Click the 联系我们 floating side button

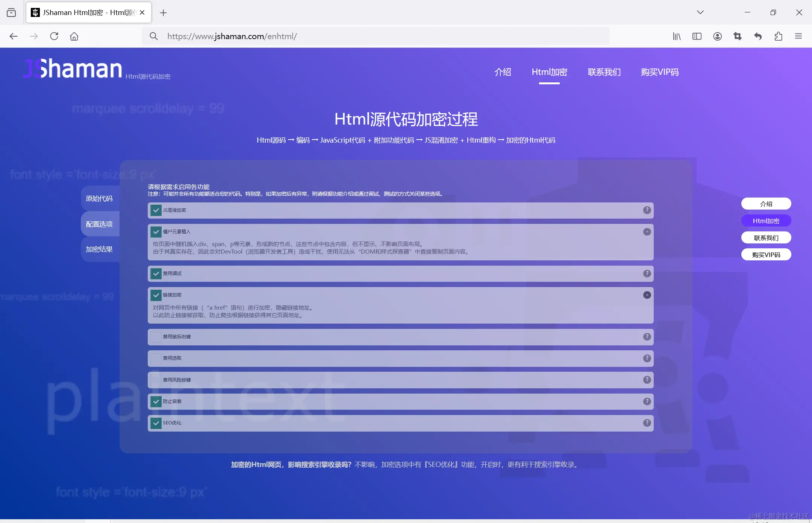[766, 238]
